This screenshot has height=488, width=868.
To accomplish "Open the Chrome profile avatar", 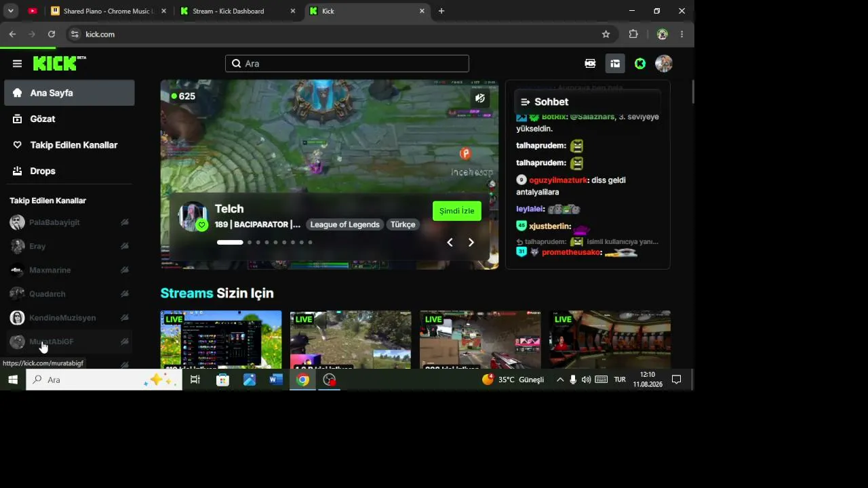I will pyautogui.click(x=663, y=34).
